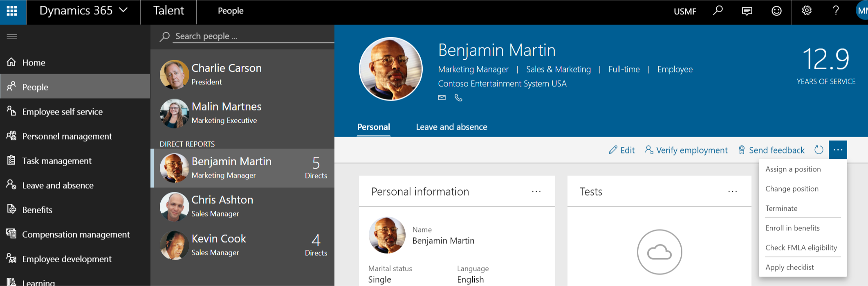This screenshot has height=286, width=868.
Task: Click the email envelope icon under profile
Action: pyautogui.click(x=442, y=98)
